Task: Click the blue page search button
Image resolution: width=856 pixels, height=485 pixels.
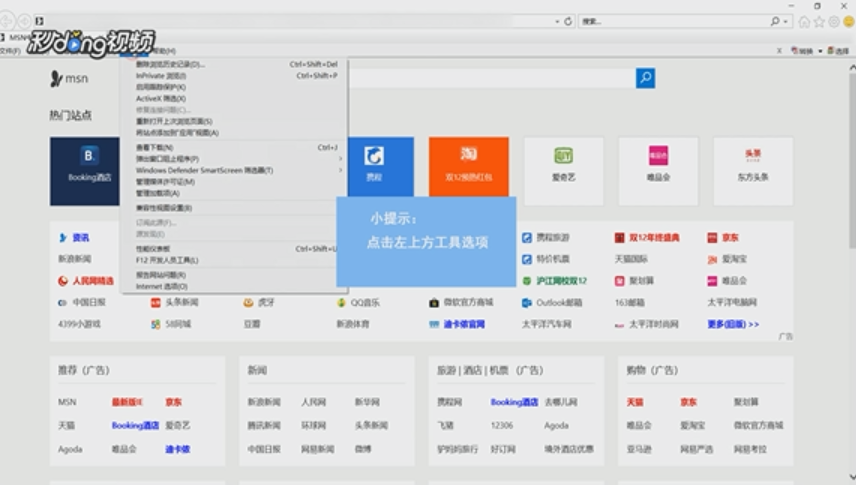Action: (645, 78)
